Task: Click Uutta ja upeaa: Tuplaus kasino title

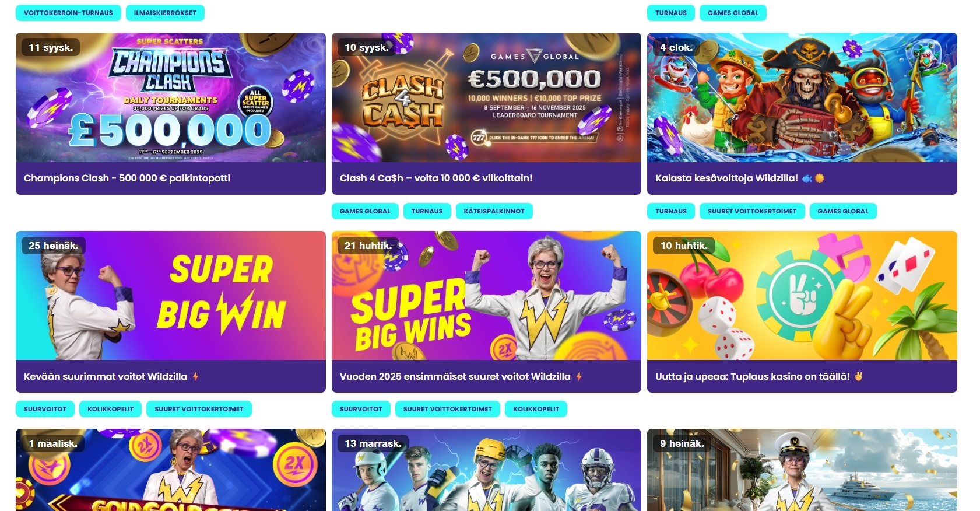Action: pyautogui.click(x=752, y=376)
